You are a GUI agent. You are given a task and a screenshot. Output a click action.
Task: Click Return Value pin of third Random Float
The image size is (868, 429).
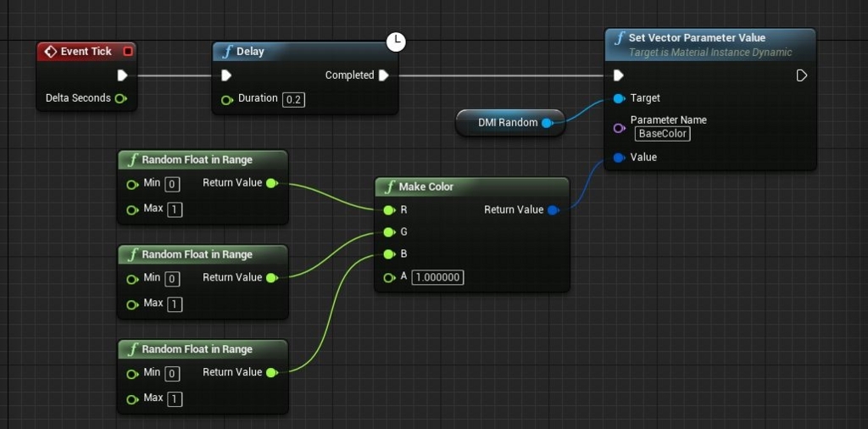[x=272, y=372]
